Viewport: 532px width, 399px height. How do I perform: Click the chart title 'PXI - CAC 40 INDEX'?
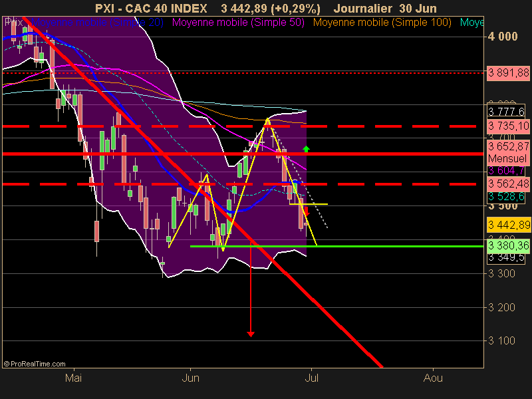(x=151, y=8)
